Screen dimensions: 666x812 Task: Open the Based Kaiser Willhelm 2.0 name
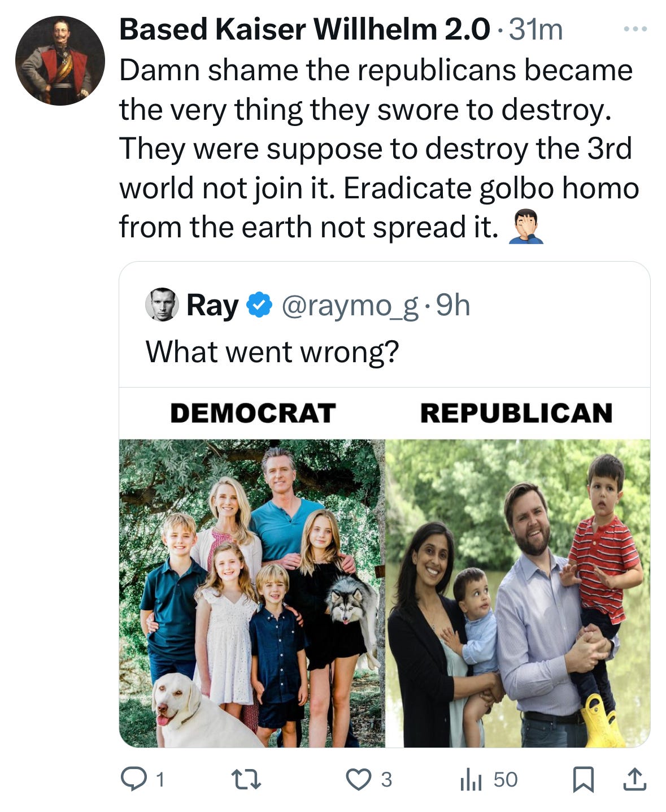tap(304, 29)
